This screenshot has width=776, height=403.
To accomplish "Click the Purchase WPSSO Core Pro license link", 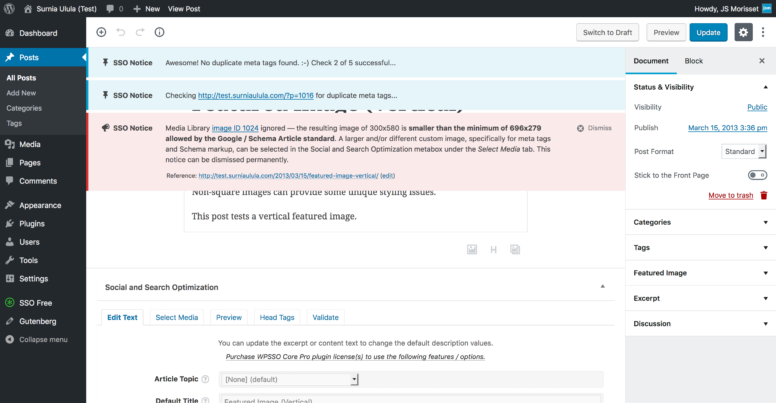I will (x=355, y=356).
